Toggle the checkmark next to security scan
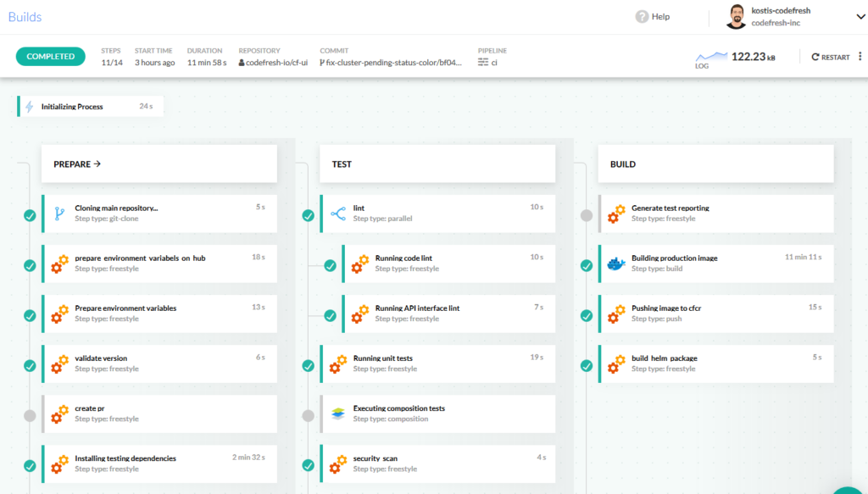 point(307,463)
